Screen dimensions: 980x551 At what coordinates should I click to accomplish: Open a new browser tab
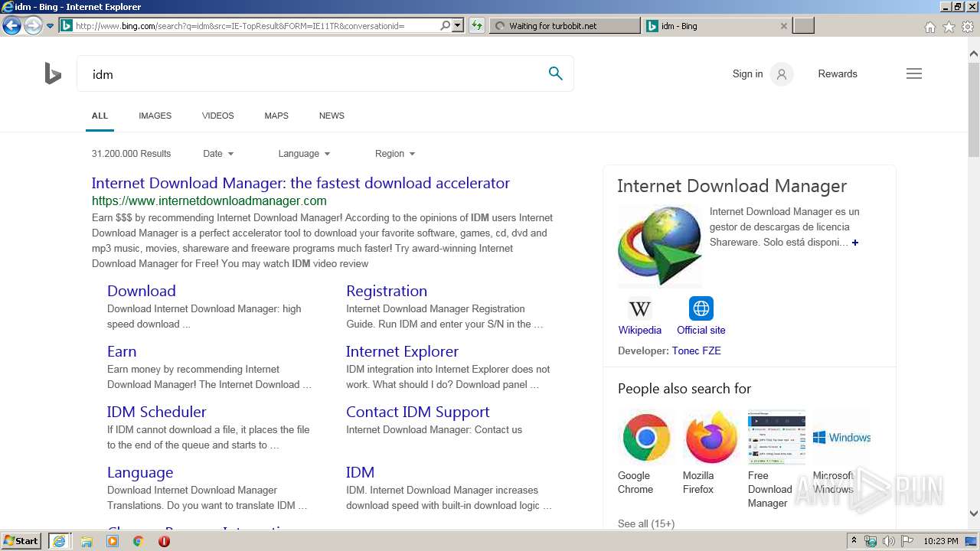[x=803, y=26]
